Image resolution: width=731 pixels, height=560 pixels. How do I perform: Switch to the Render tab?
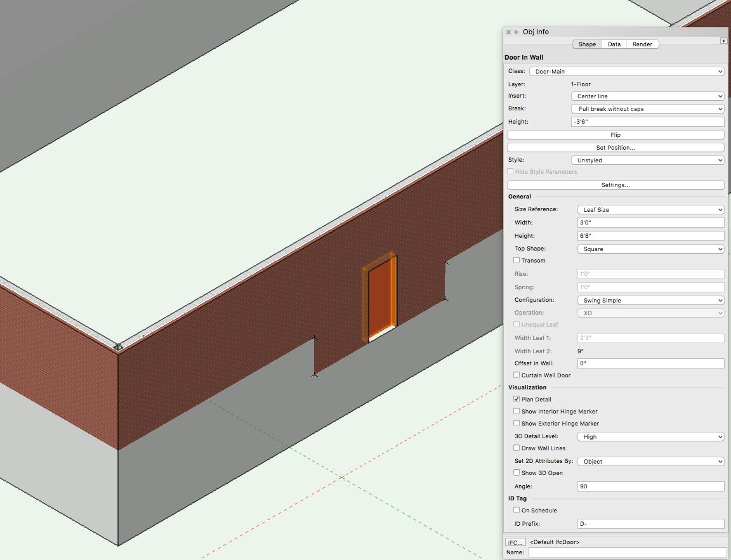[x=642, y=44]
